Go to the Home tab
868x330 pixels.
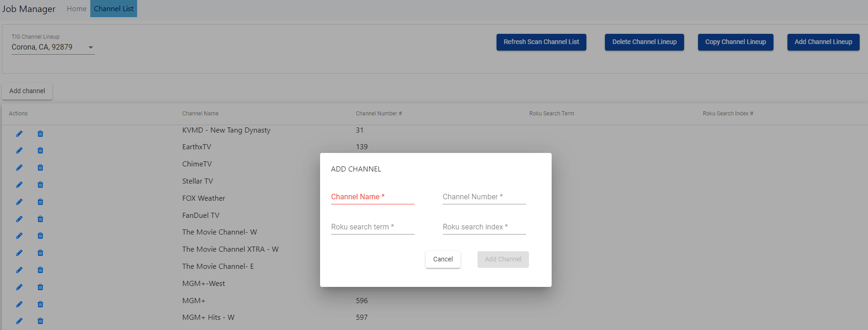[x=76, y=9]
